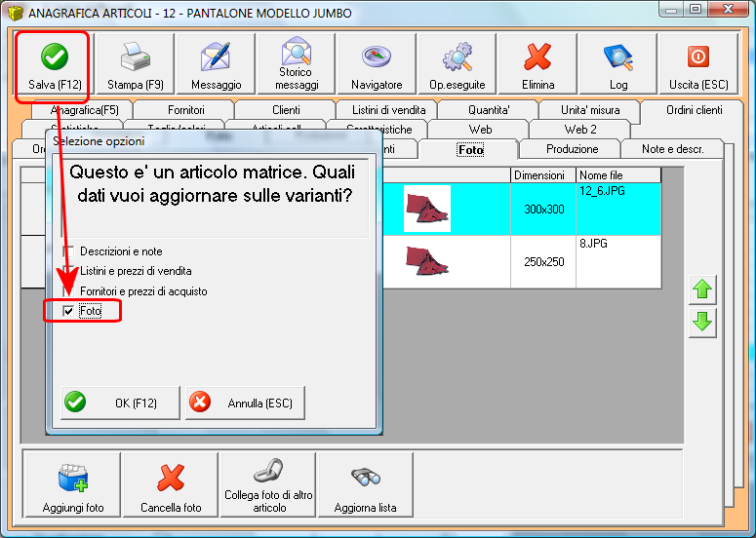Cancel dialog with Annulla (ESC)
The height and width of the screenshot is (538, 756).
pyautogui.click(x=246, y=403)
